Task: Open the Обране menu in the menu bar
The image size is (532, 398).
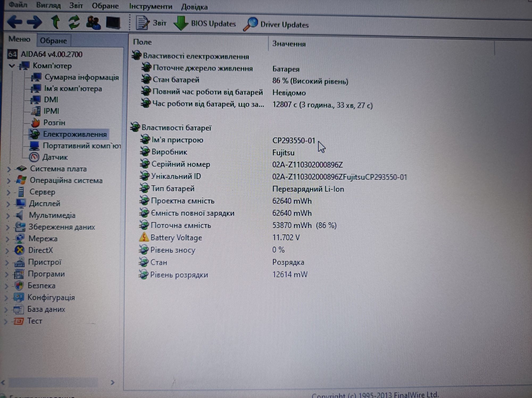Action: coord(105,6)
